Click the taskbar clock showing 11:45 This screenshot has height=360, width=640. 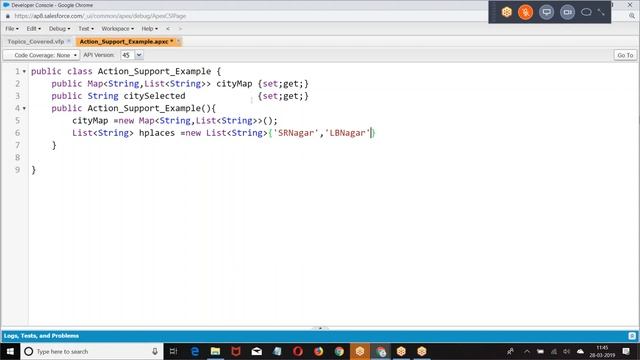(602, 351)
